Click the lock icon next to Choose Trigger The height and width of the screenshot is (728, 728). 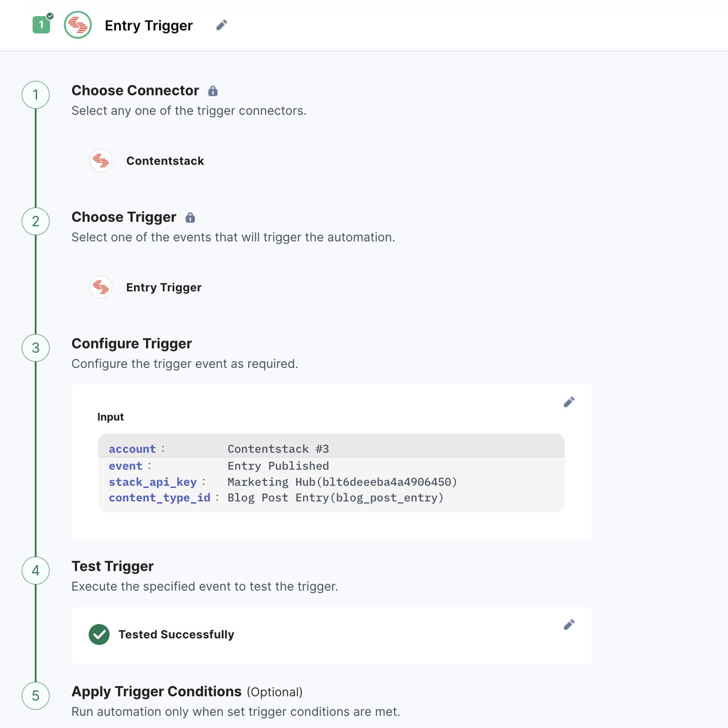pyautogui.click(x=190, y=217)
